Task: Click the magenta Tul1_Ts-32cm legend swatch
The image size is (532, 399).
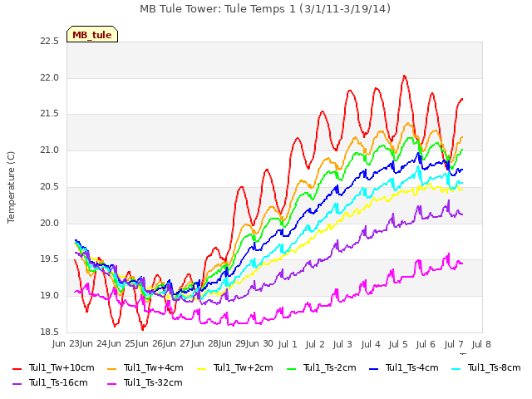Action: click(111, 384)
